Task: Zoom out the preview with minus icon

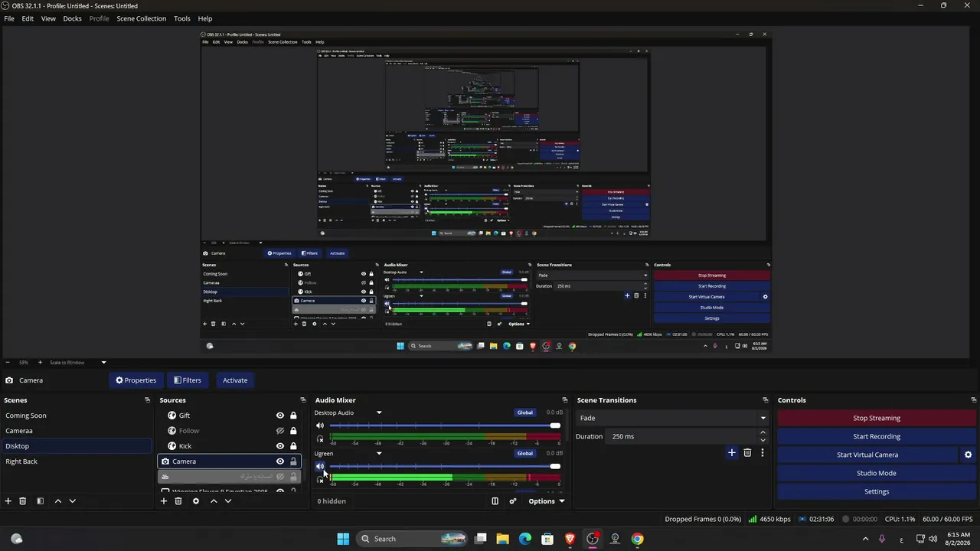Action: click(x=7, y=362)
